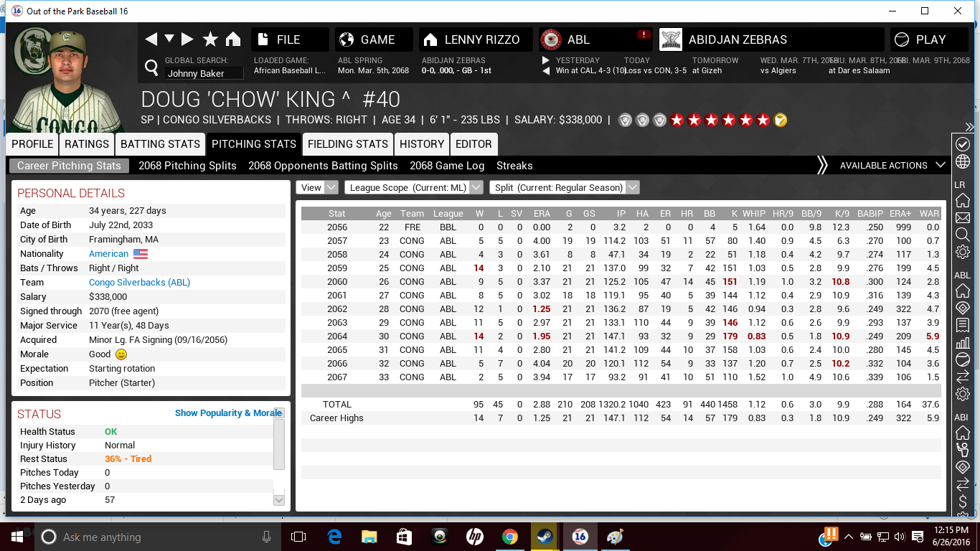This screenshot has width=980, height=551.
Task: Open the HISTORY tab
Action: coord(422,144)
